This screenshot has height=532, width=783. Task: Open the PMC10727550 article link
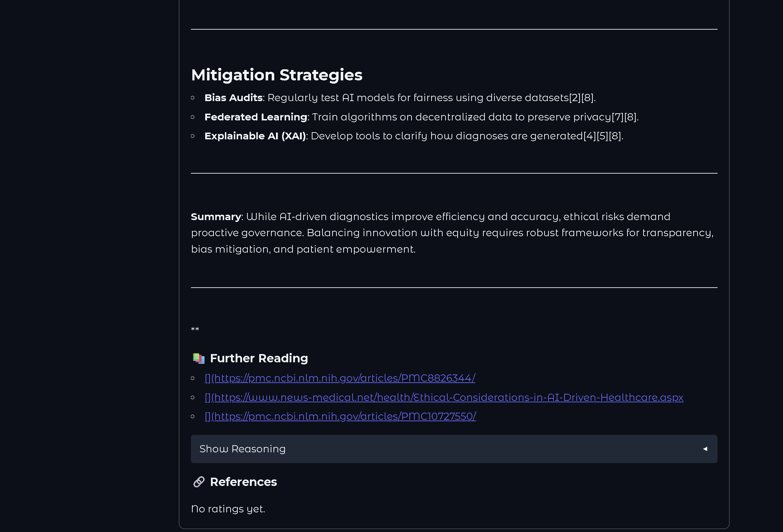tap(340, 416)
